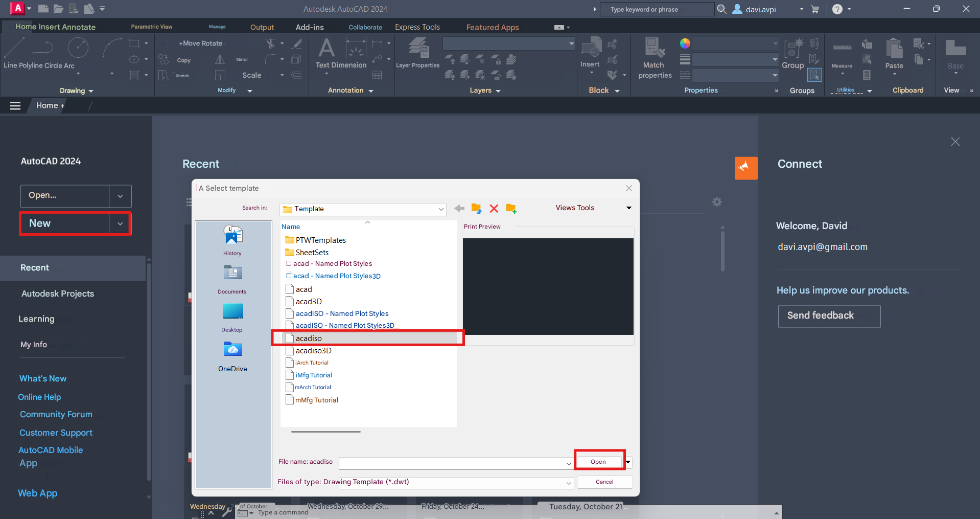Open the Community Forum link

[x=56, y=414]
